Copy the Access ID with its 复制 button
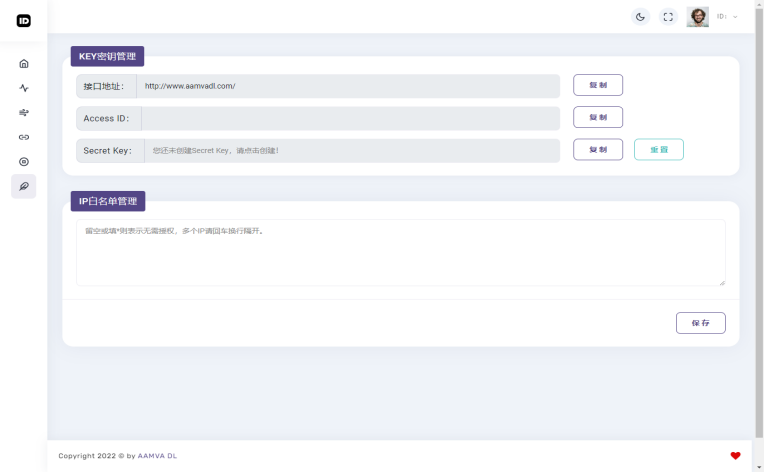 click(597, 117)
